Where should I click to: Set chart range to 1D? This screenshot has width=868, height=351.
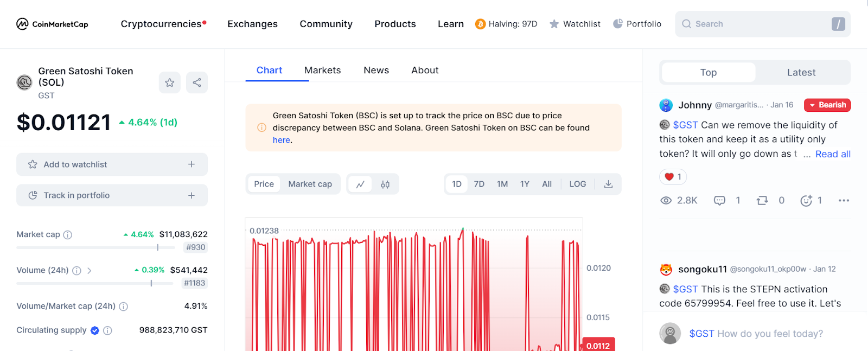click(x=457, y=184)
